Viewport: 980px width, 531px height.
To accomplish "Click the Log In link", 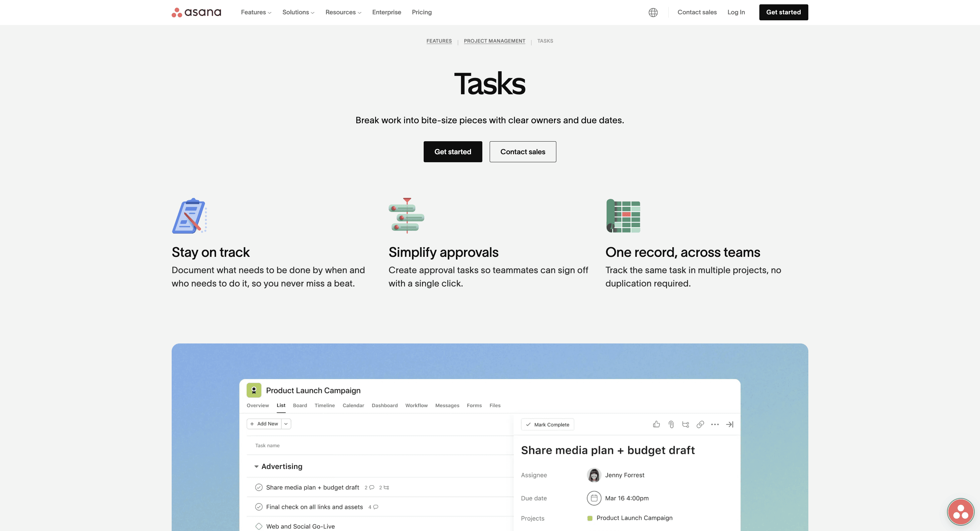I will pyautogui.click(x=736, y=12).
